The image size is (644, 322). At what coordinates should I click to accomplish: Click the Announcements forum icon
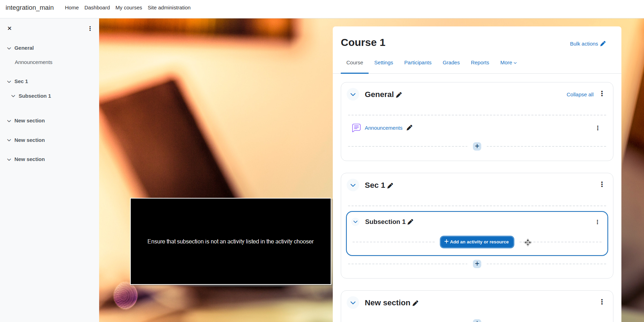point(356,128)
